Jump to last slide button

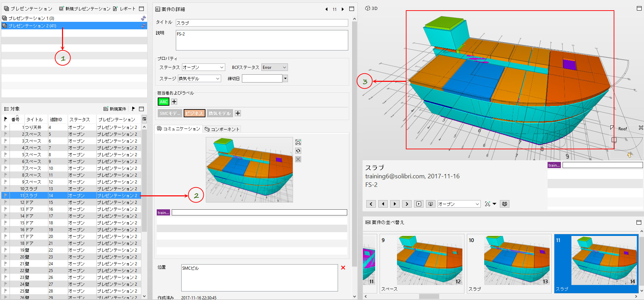click(x=407, y=204)
